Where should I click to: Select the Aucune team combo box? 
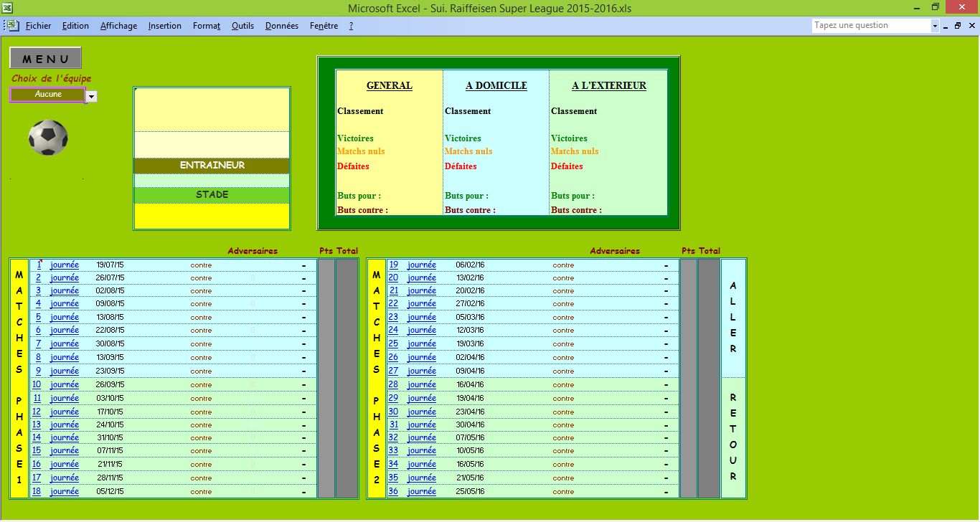[47, 95]
